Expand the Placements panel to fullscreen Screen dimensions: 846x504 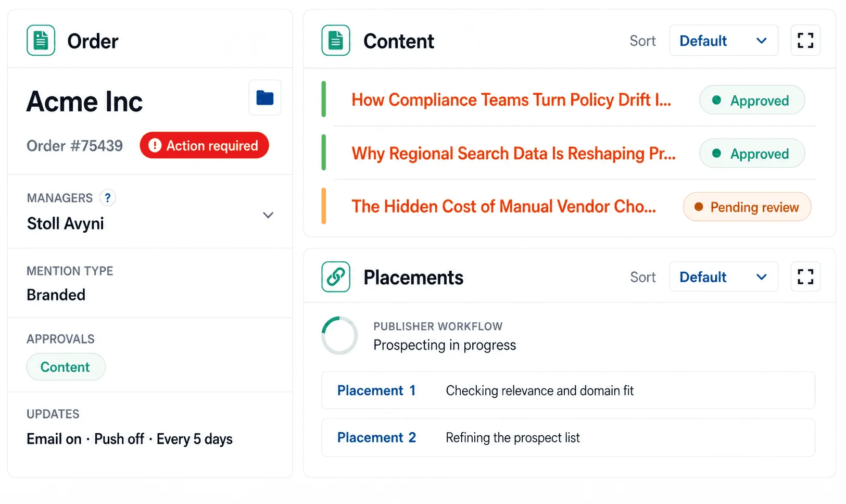(x=805, y=276)
